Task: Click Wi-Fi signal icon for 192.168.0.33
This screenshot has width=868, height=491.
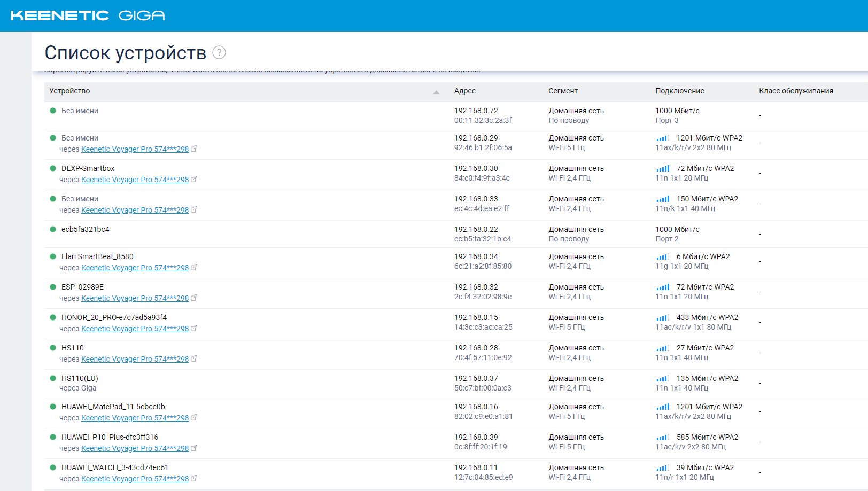Action: [663, 199]
